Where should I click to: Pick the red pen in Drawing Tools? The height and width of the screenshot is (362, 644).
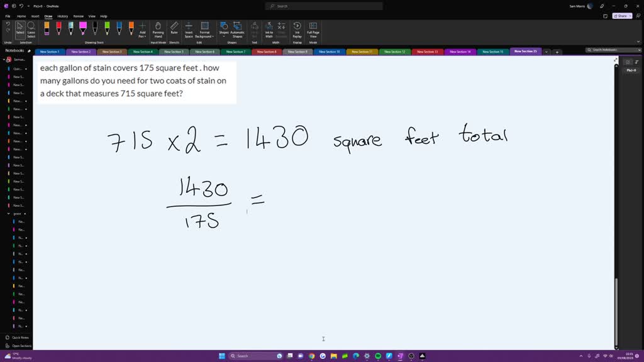pyautogui.click(x=58, y=29)
